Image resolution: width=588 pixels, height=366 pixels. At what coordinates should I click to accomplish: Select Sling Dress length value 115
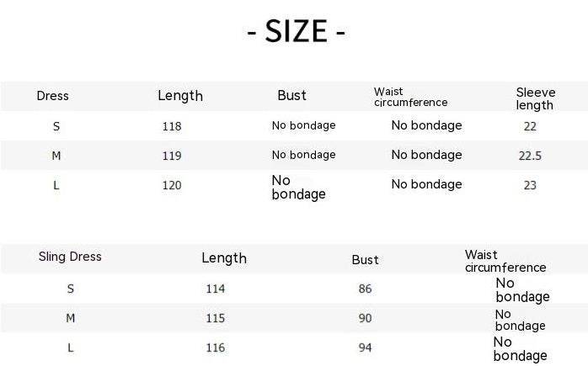[216, 318]
